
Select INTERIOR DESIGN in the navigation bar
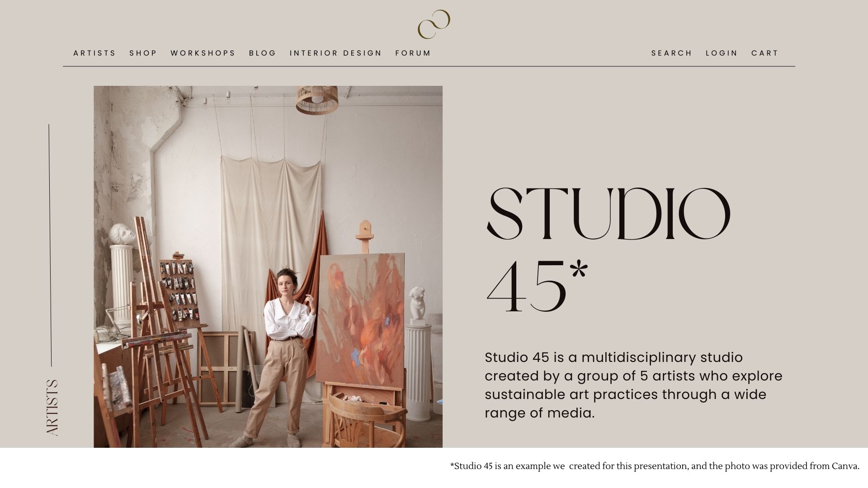pos(335,53)
